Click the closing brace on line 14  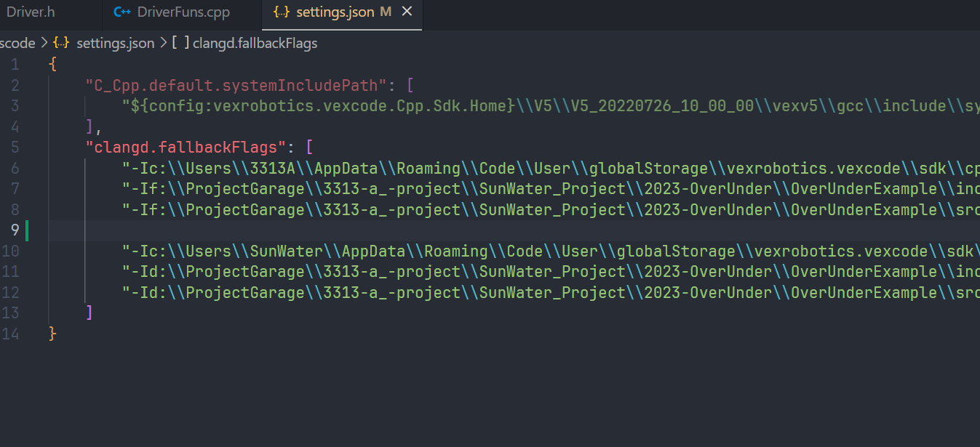tap(52, 334)
